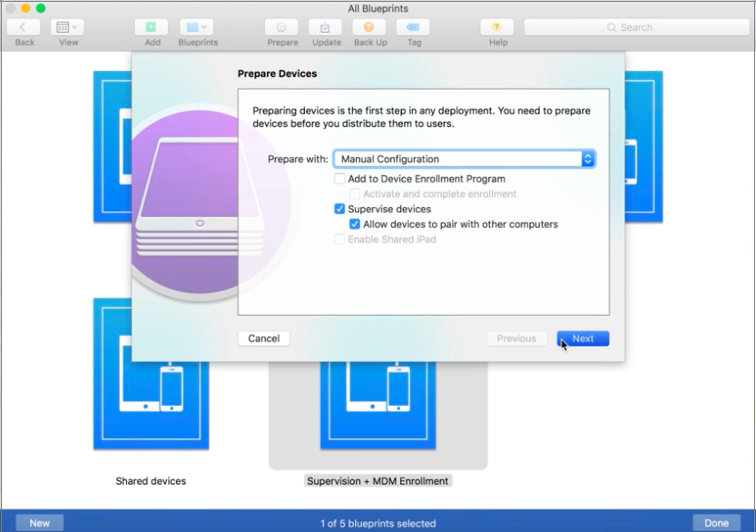Click the Add toolbar icon
Viewport: 756px width, 532px height.
pyautogui.click(x=152, y=28)
